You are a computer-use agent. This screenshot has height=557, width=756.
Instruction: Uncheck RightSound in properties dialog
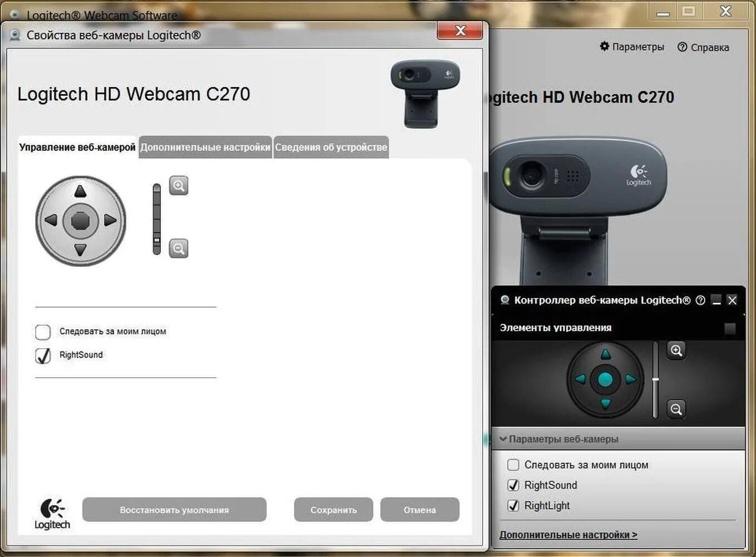(43, 355)
